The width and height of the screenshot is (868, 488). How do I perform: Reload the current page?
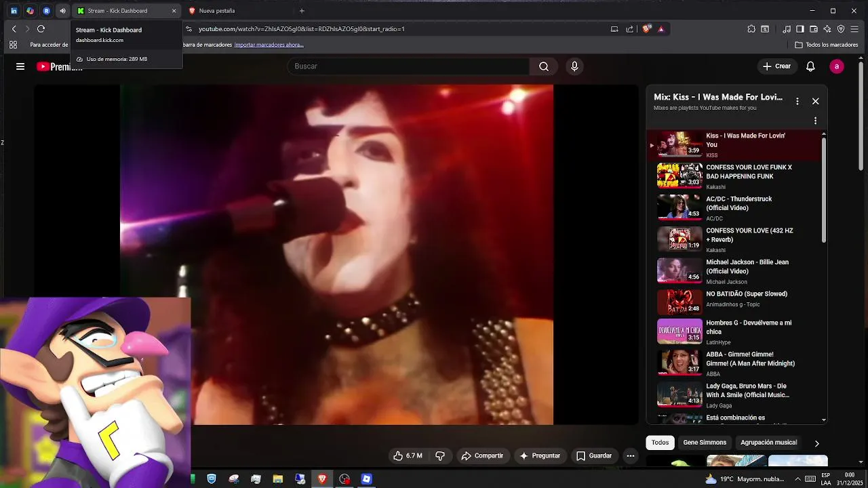pos(41,29)
